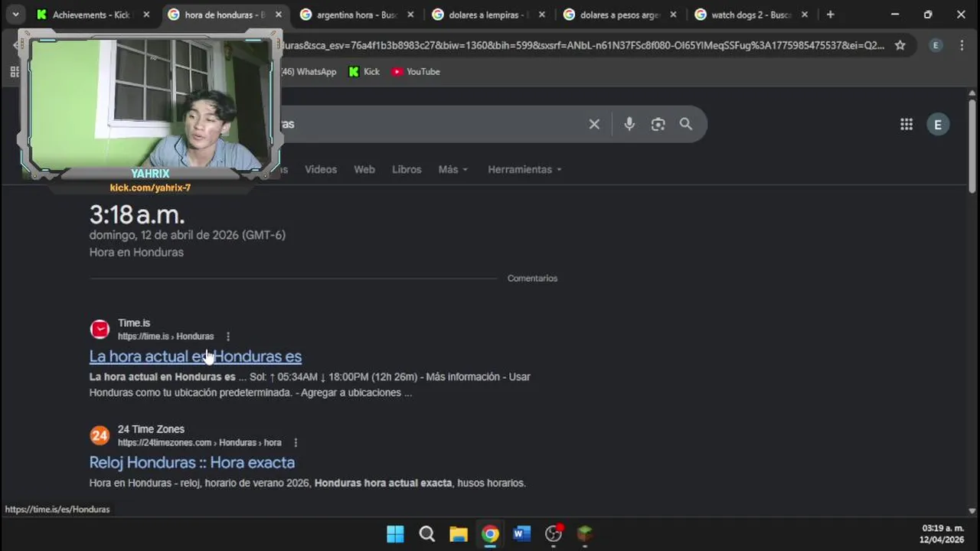Select the Web search filter
Image resolution: width=980 pixels, height=551 pixels.
pyautogui.click(x=364, y=169)
